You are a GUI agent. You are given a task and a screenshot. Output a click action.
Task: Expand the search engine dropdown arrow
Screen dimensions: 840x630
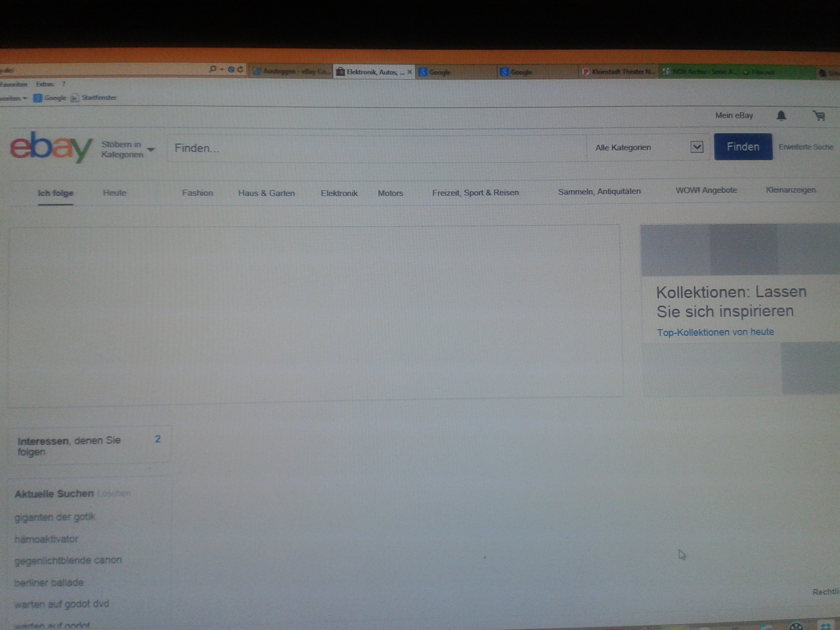(222, 69)
